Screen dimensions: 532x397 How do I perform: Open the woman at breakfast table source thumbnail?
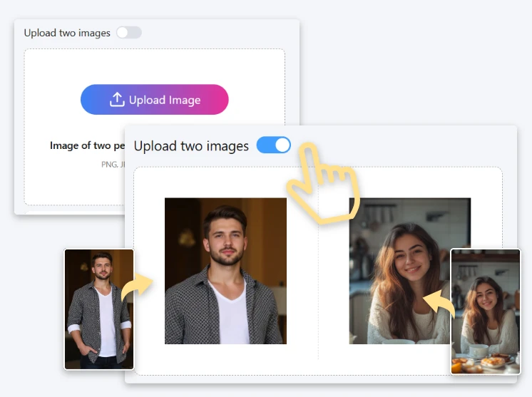[x=485, y=311]
